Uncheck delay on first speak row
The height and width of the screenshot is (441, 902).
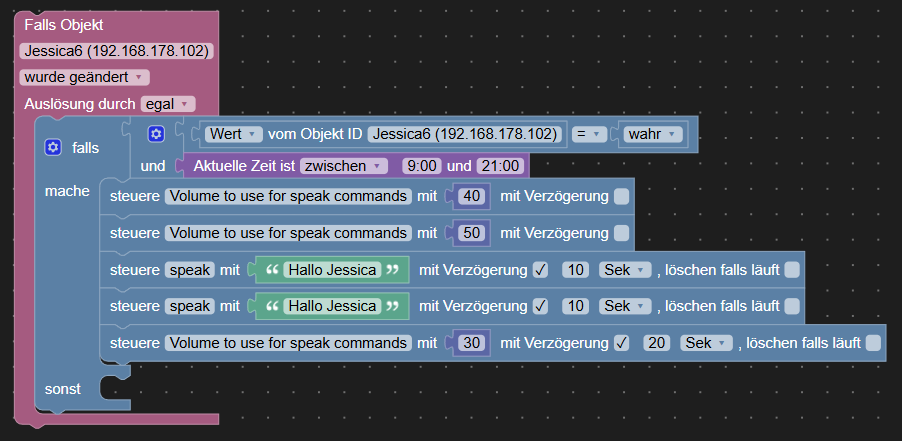click(x=540, y=269)
